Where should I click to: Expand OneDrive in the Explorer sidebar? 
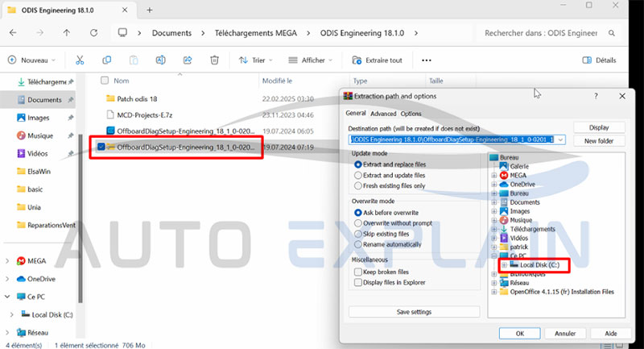pos(7,279)
